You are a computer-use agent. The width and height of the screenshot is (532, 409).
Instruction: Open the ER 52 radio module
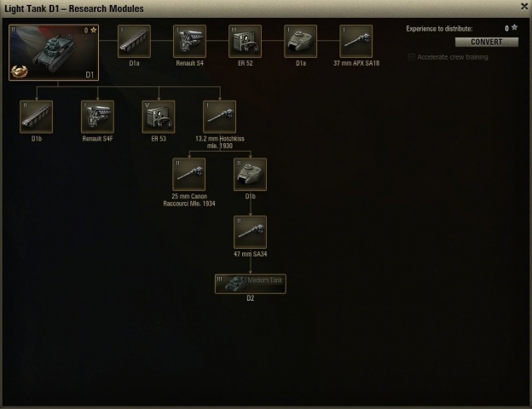click(x=245, y=41)
